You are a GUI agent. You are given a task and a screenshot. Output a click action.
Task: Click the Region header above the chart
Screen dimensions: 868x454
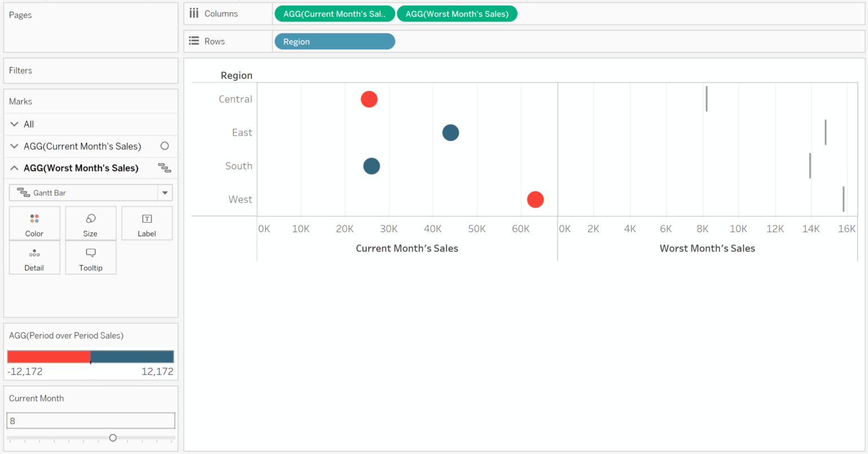[236, 75]
